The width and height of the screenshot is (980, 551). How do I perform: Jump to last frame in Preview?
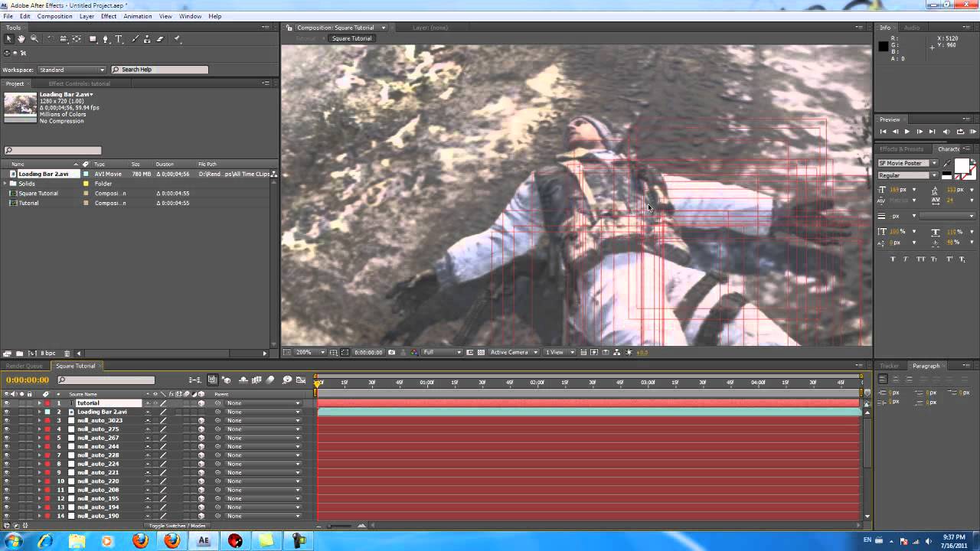coord(932,132)
